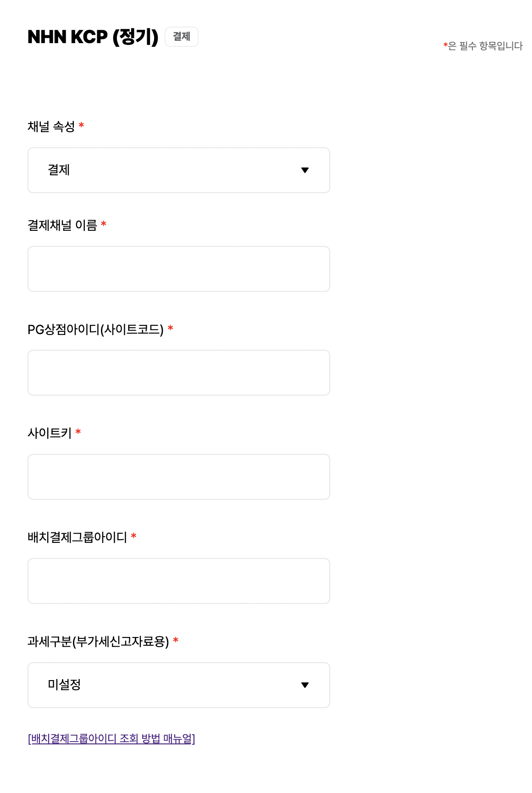This screenshot has width=532, height=793.
Task: Click the triangle arrow in 채널 속성 dropdown
Action: tap(305, 170)
